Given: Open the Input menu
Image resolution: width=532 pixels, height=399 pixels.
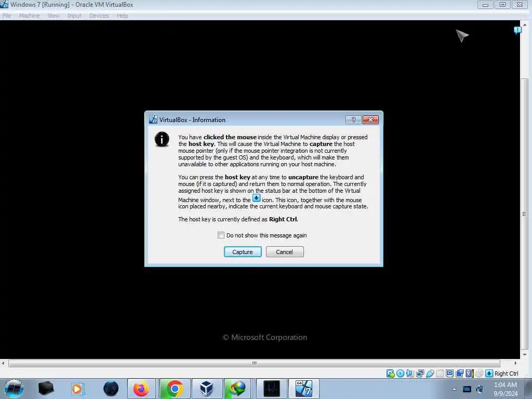Looking at the screenshot, I should pyautogui.click(x=74, y=16).
